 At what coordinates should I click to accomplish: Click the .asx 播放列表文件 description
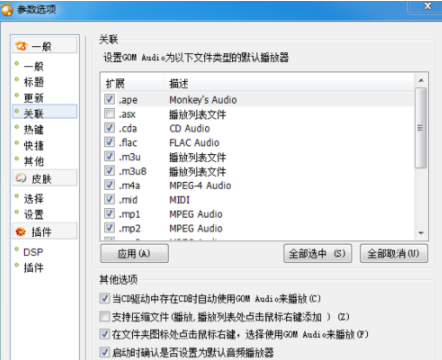(x=197, y=114)
